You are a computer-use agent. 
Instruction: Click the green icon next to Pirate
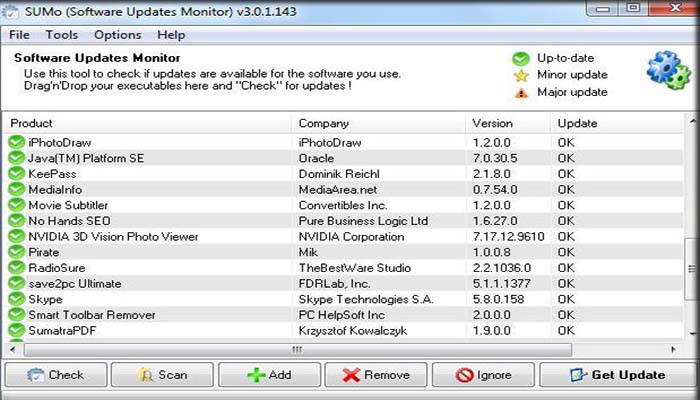[17, 252]
